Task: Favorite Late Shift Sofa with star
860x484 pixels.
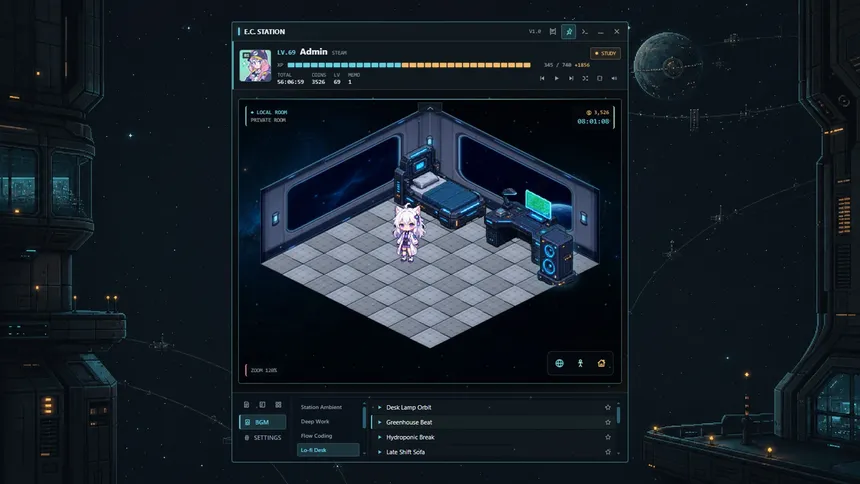Action: click(x=608, y=452)
